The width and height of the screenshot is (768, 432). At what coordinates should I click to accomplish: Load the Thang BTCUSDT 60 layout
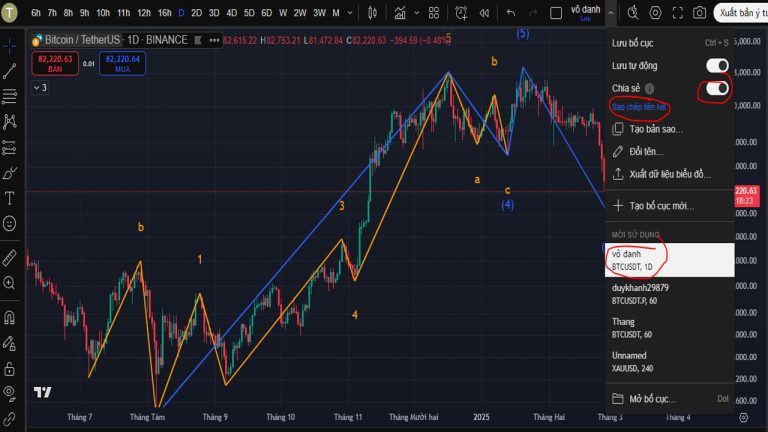670,328
